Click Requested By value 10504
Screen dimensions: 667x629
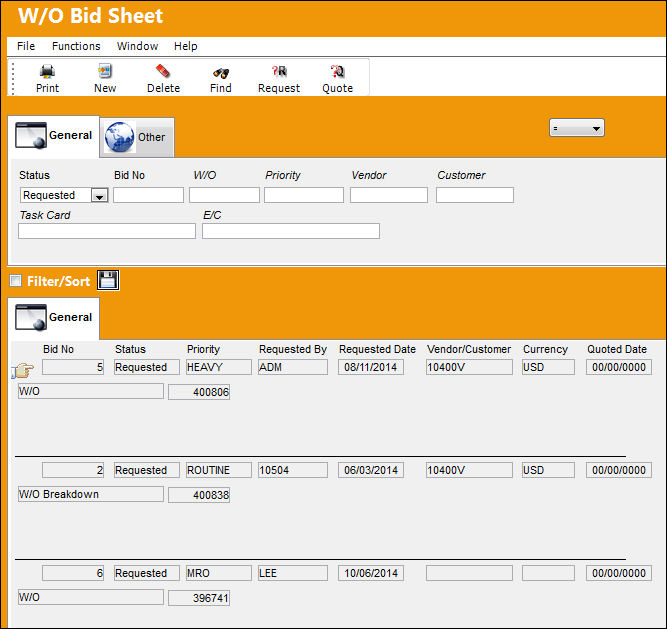[293, 470]
